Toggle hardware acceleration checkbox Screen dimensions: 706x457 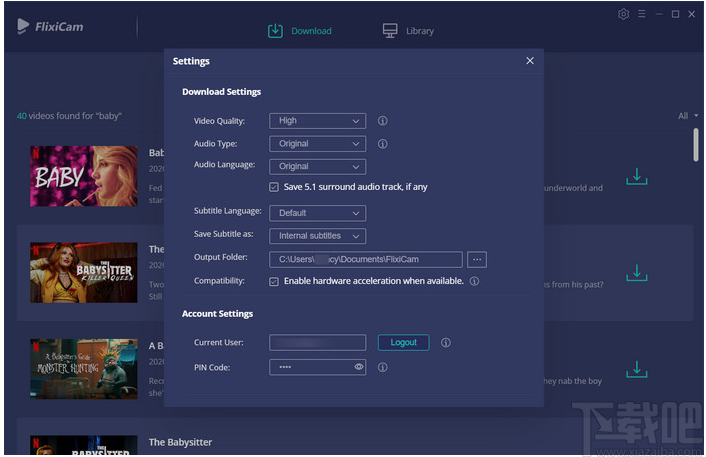274,281
